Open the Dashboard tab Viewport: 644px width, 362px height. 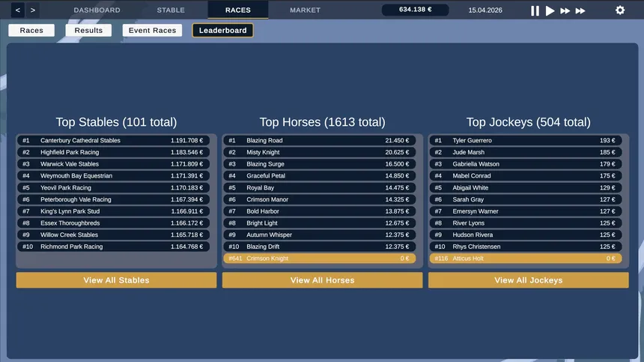(x=97, y=10)
